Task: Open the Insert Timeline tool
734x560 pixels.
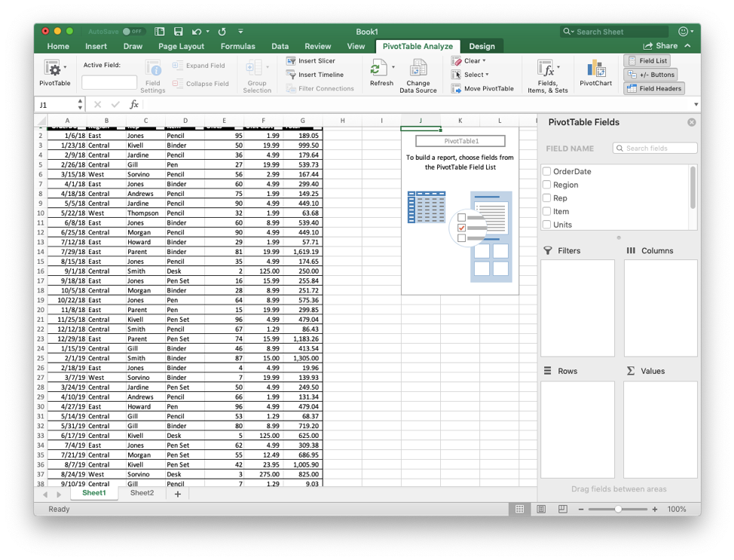Action: pos(317,74)
